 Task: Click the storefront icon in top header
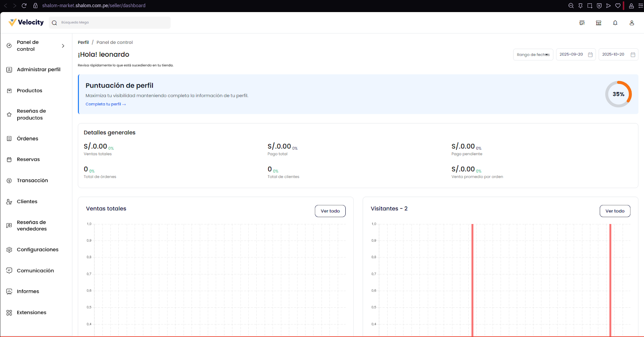click(x=582, y=23)
